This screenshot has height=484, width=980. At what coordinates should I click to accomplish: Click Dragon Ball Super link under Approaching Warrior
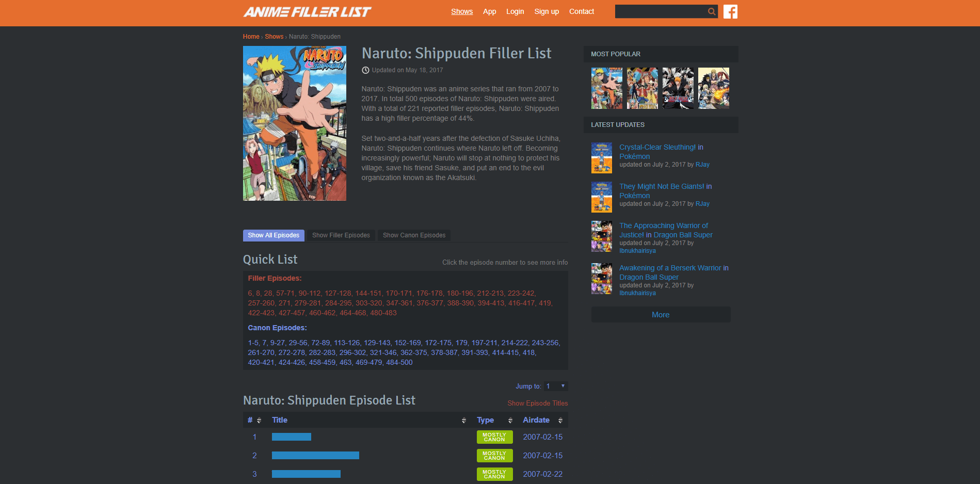click(683, 235)
